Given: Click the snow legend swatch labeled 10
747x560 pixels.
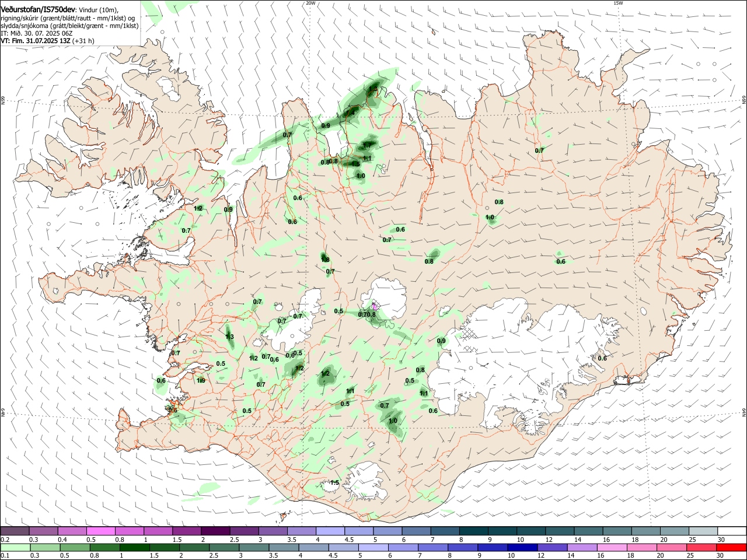Looking at the screenshot, I should (x=531, y=531).
